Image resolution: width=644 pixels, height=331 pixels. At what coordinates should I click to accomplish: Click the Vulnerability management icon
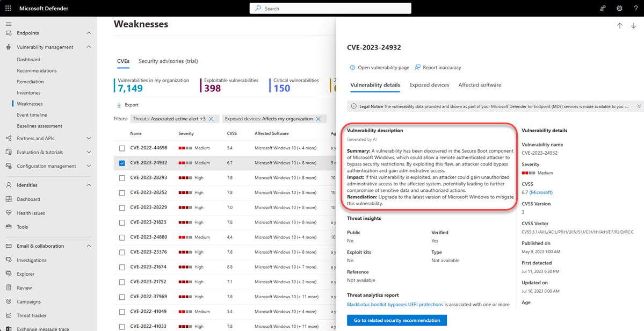[9, 47]
